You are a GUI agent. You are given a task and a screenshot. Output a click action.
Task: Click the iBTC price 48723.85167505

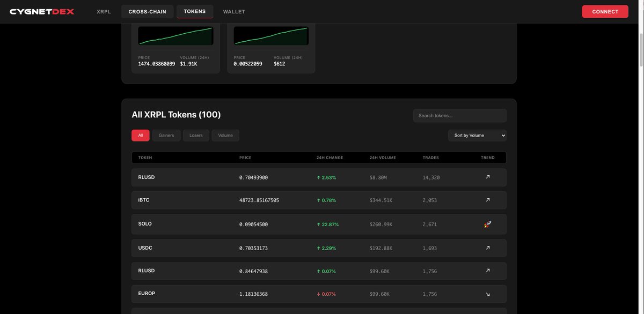point(259,200)
